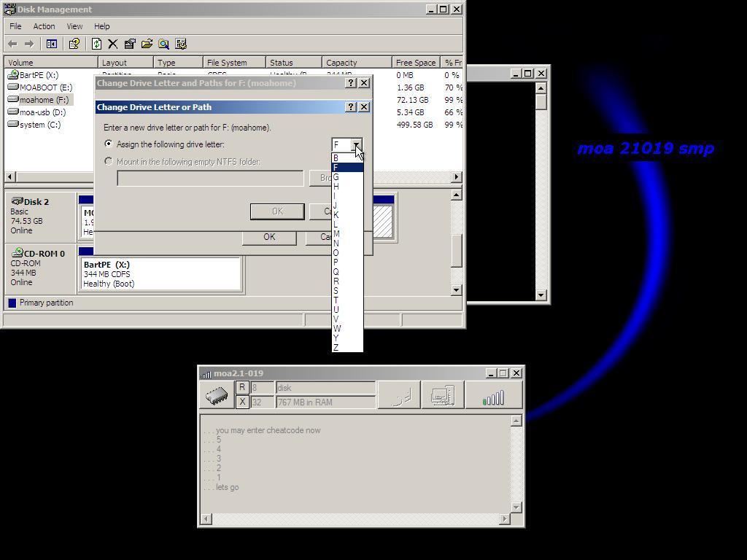The image size is (747, 560).
Task: Select the MOABOOT (E:) volume row
Action: click(x=45, y=87)
